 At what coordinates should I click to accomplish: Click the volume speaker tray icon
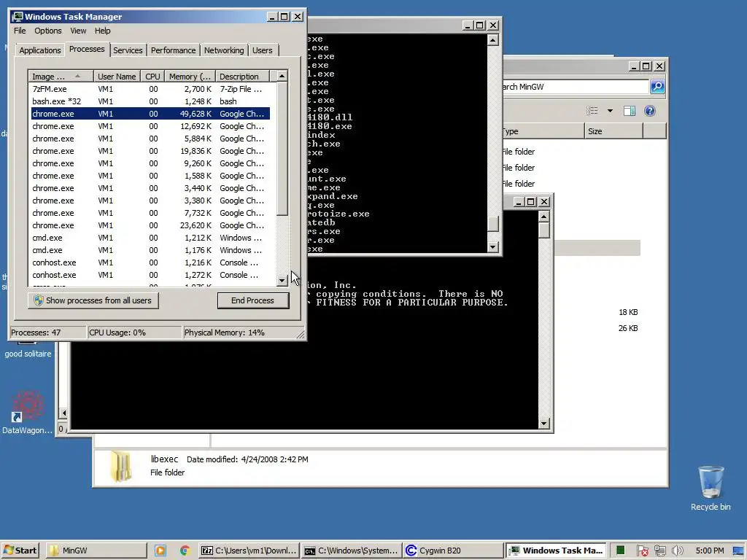677,551
